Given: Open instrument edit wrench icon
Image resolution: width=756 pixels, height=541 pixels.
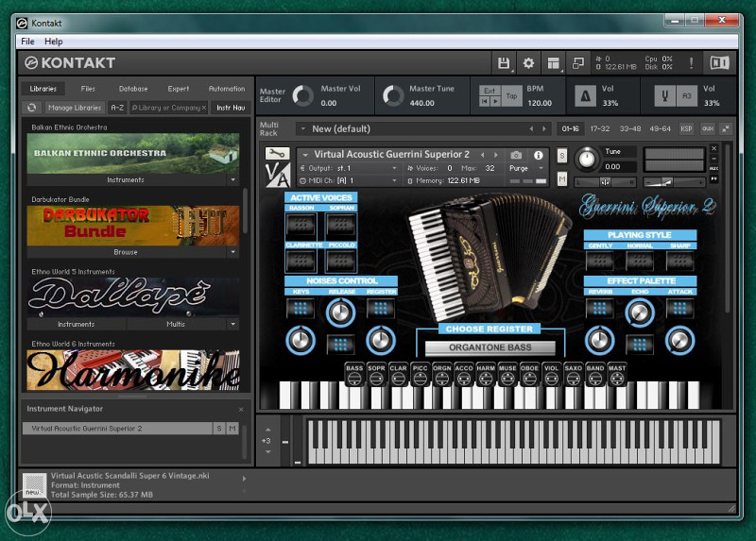Looking at the screenshot, I should coord(277,154).
